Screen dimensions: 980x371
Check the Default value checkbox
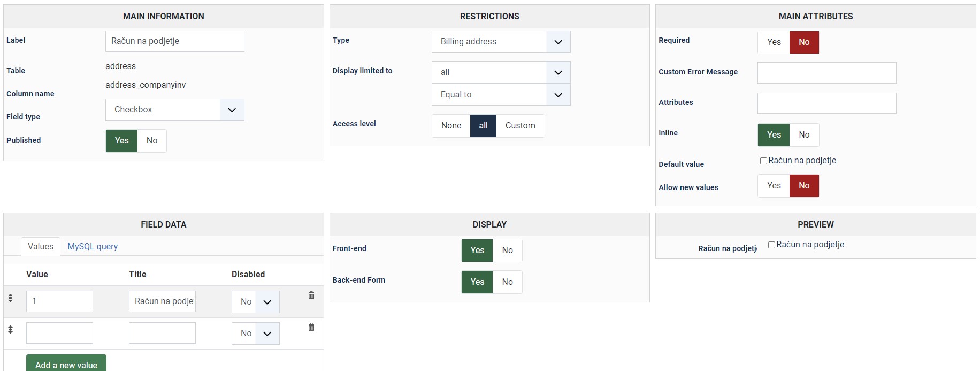[x=763, y=161]
